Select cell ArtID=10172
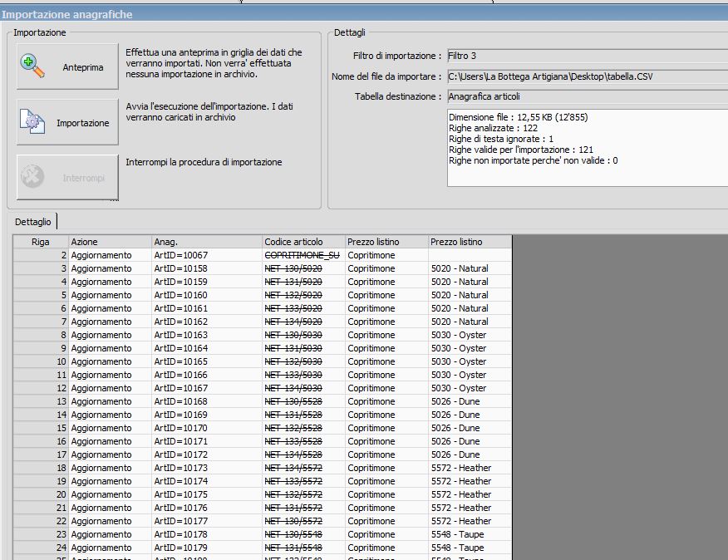The height and width of the screenshot is (560, 728). tap(207, 455)
